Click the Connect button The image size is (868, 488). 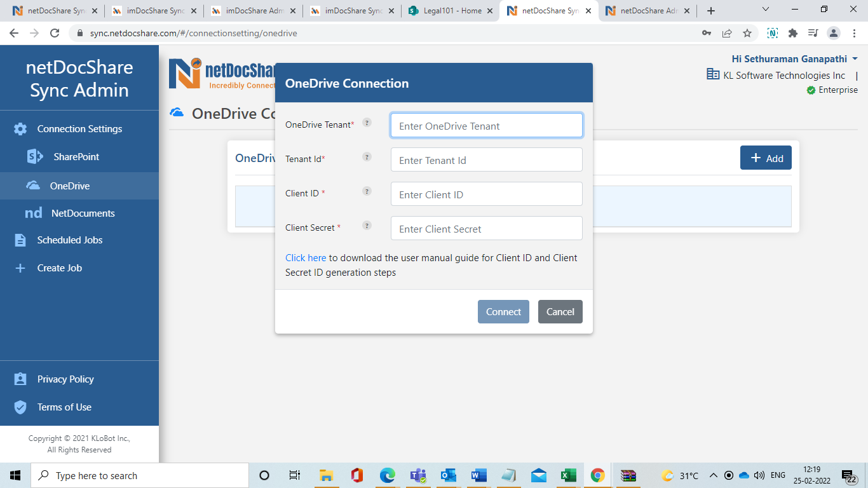[x=503, y=311]
